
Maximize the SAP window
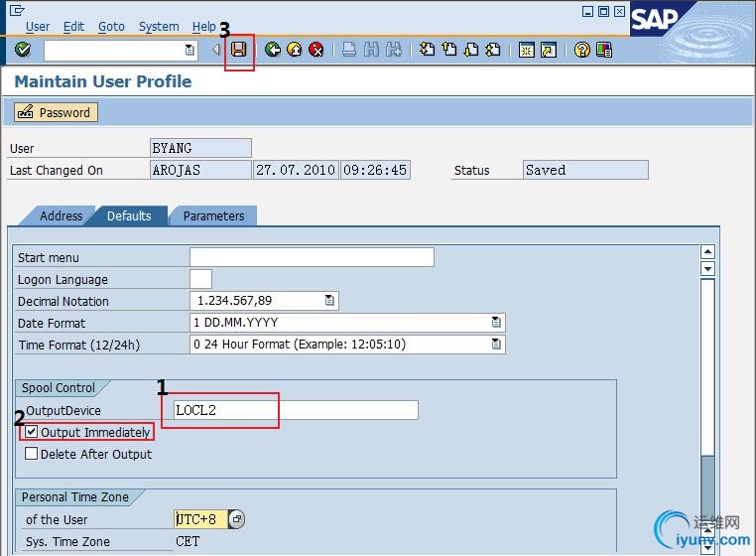point(603,11)
